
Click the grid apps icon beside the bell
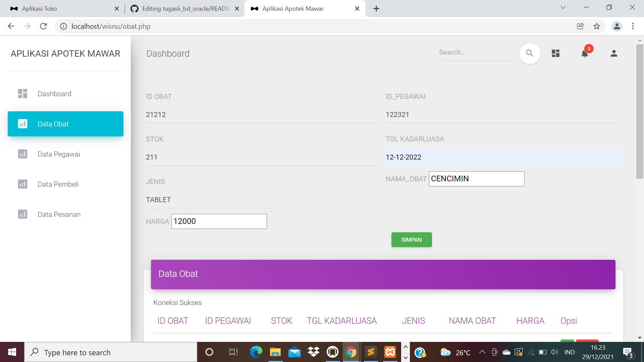click(555, 53)
